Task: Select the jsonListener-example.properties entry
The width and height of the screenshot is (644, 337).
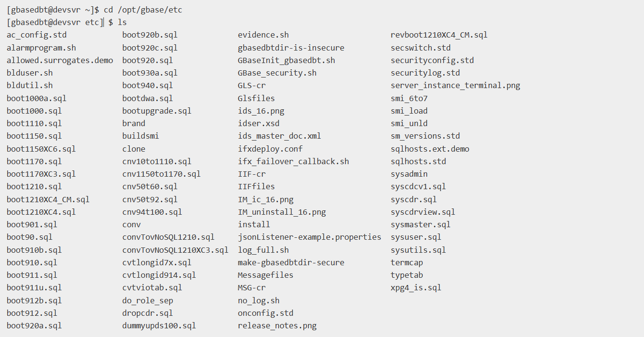Action: pos(309,237)
